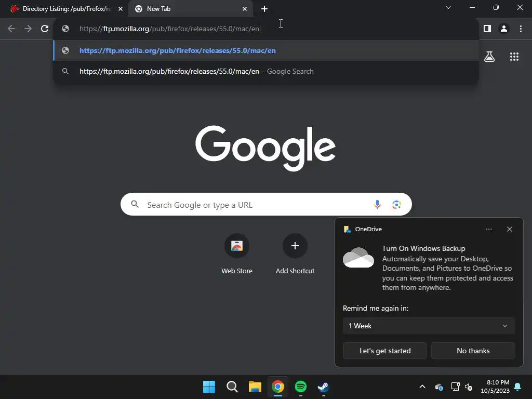Screen dimensions: 532x399
Task: Click the Google logo
Action: (265, 148)
